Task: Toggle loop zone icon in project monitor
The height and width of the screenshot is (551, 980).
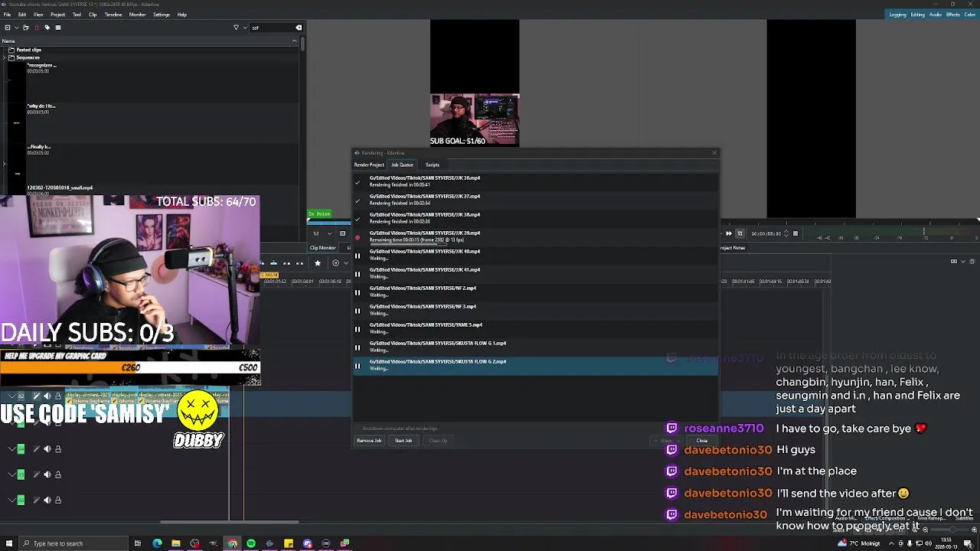Action: click(740, 233)
